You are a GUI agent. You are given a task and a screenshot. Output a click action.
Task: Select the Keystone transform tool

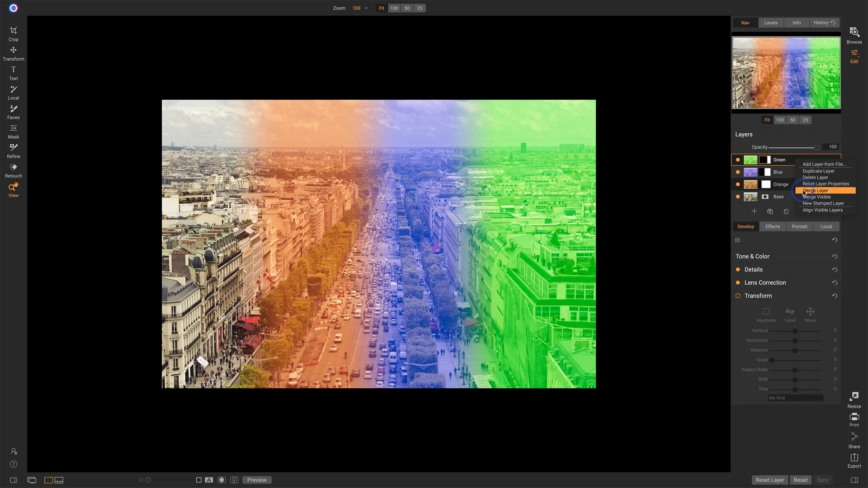pyautogui.click(x=766, y=315)
